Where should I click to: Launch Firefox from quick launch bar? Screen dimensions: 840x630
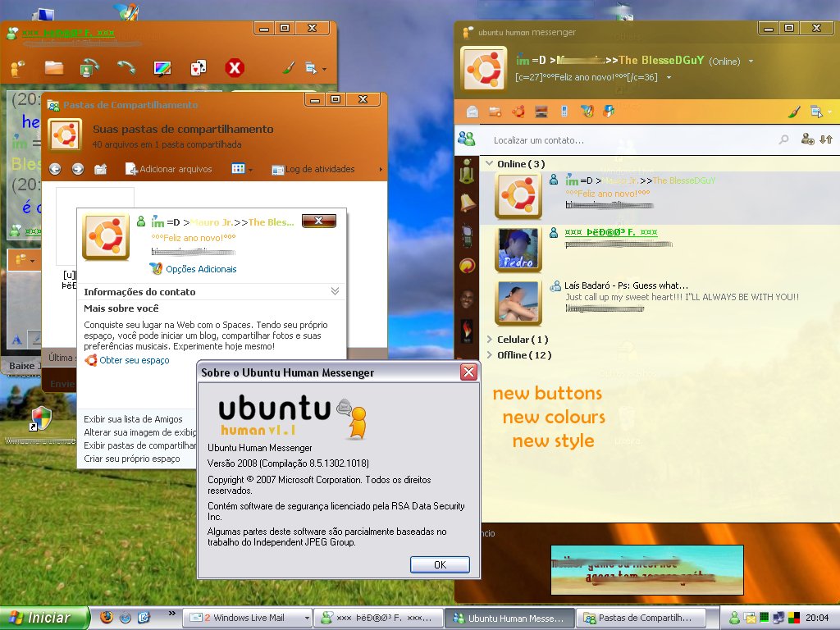(x=107, y=617)
